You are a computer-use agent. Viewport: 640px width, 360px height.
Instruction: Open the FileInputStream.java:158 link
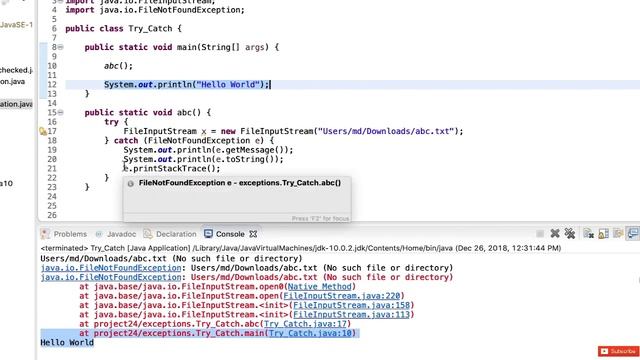pos(351,305)
